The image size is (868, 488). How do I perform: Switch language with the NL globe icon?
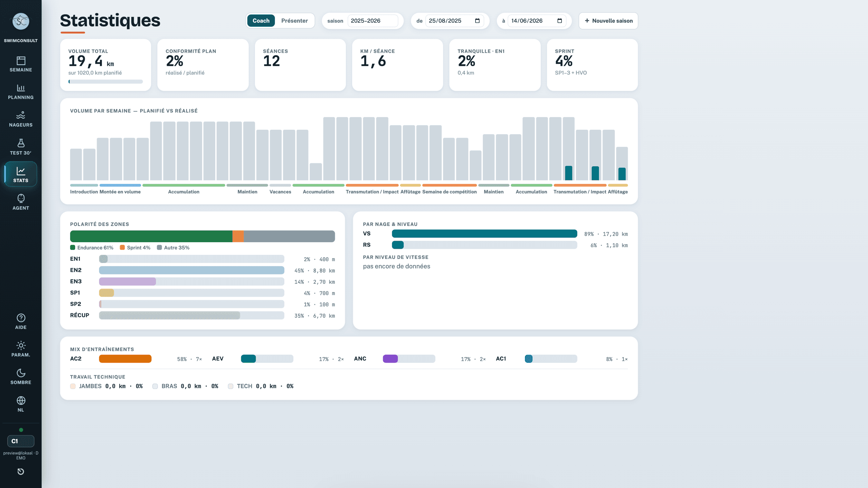click(x=21, y=400)
